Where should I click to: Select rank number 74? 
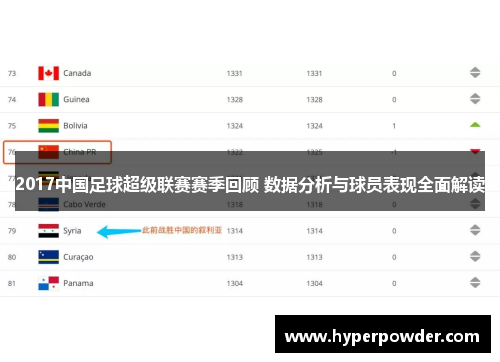click(x=12, y=100)
